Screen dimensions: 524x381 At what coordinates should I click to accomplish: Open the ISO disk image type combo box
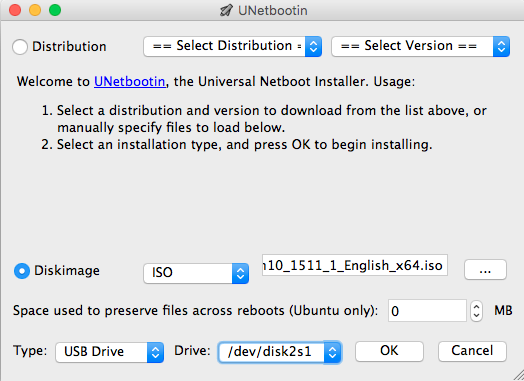(x=196, y=274)
